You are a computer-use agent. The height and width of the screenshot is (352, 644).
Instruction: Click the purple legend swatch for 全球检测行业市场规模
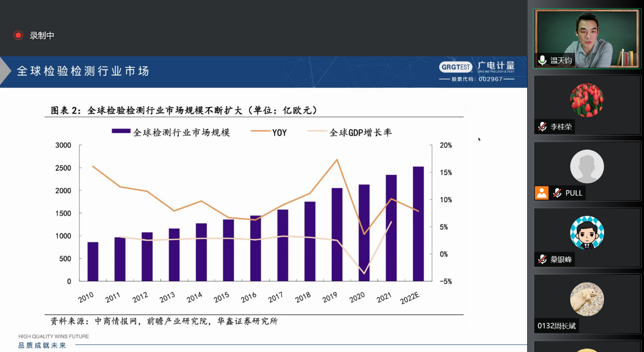121,132
